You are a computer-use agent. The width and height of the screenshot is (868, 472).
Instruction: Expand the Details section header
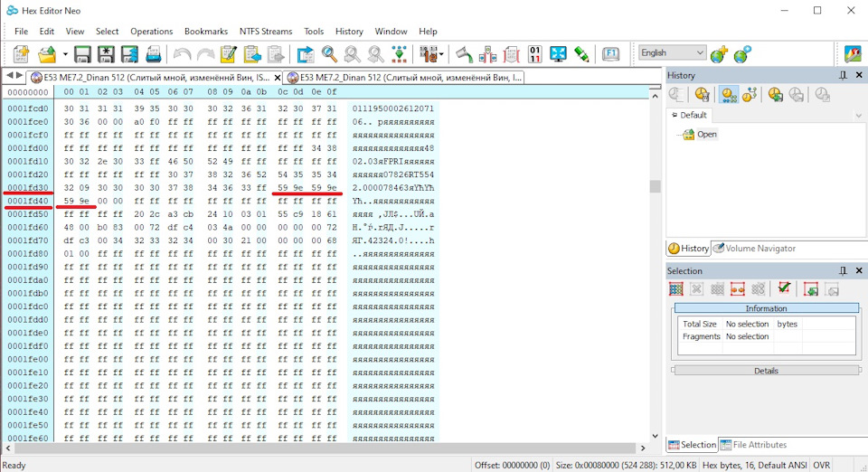pos(766,371)
